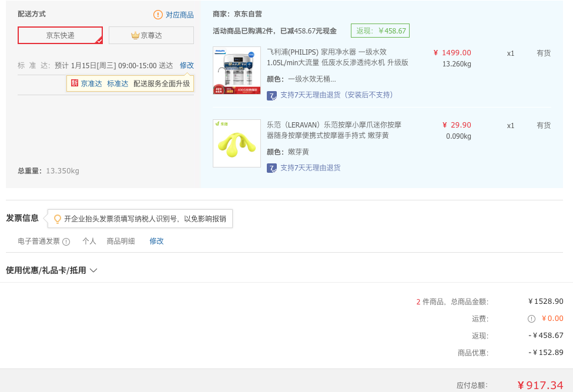Select 京东快递 delivery method
Image resolution: width=573 pixels, height=392 pixels.
pos(61,35)
